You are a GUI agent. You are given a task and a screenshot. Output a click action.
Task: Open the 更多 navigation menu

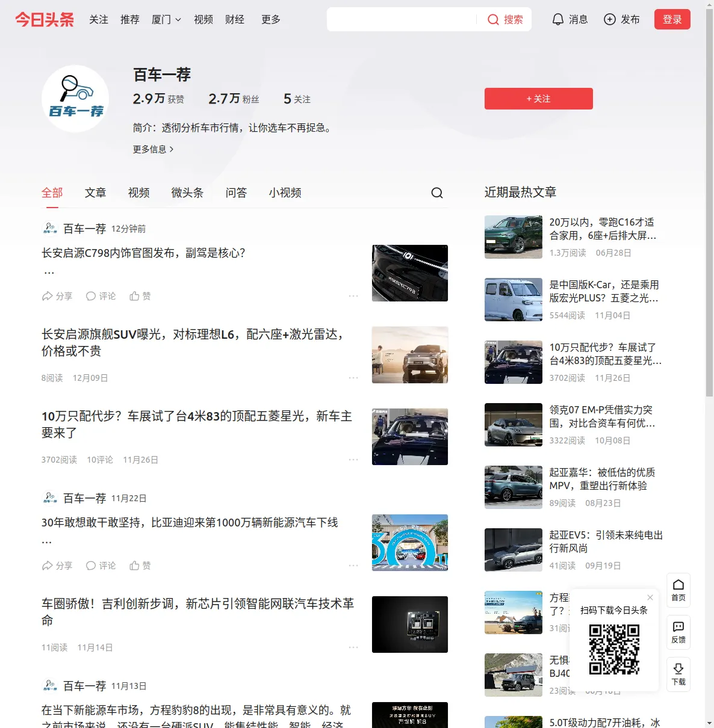[x=271, y=19]
